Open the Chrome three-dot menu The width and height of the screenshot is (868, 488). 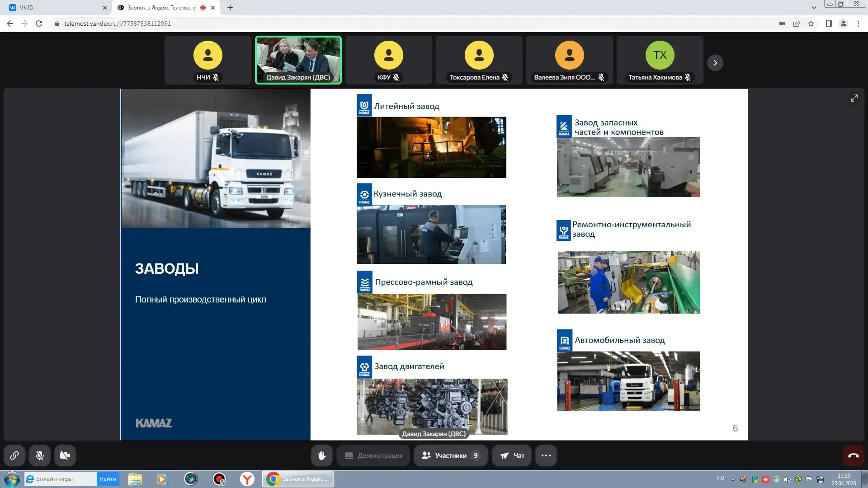pyautogui.click(x=858, y=23)
